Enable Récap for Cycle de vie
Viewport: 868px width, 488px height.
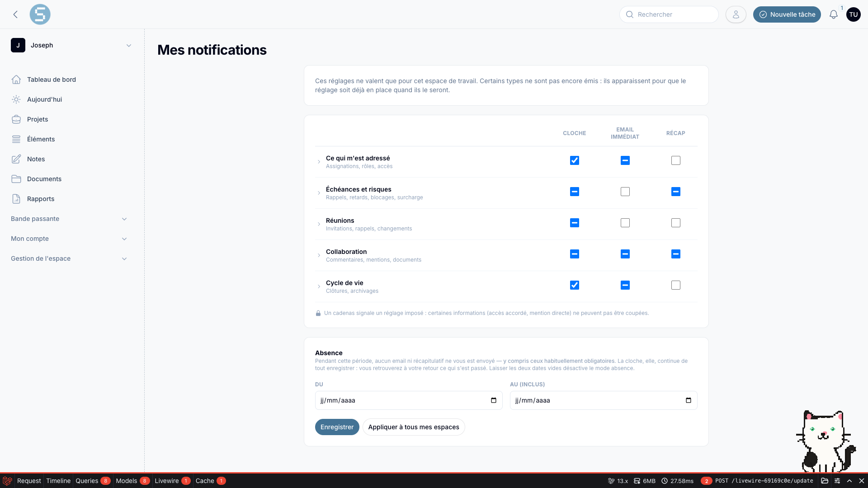point(676,285)
